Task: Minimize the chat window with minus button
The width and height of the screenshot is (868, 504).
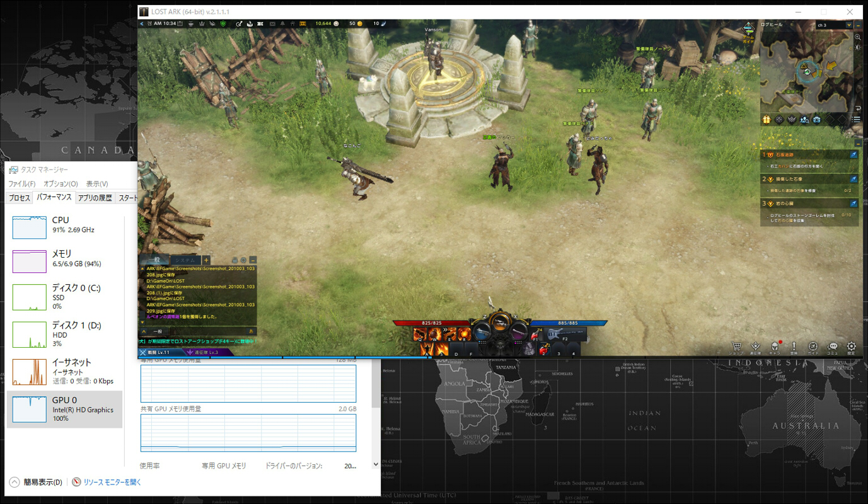Action: click(x=253, y=260)
